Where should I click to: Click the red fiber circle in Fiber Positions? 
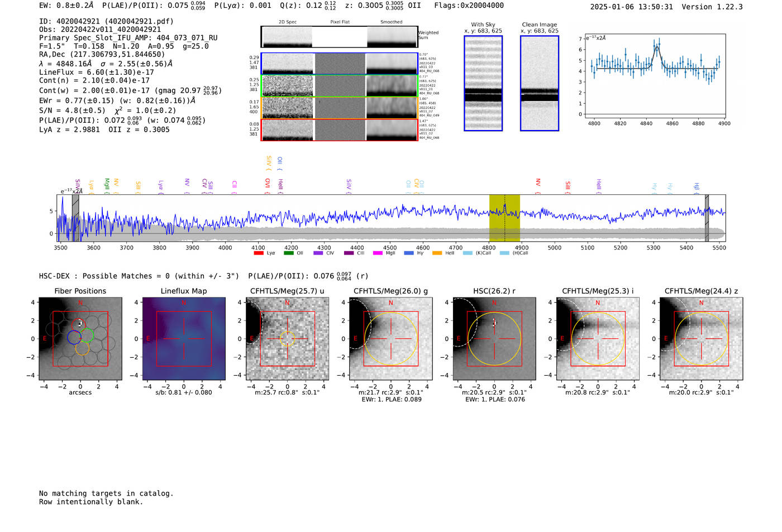pyautogui.click(x=78, y=324)
